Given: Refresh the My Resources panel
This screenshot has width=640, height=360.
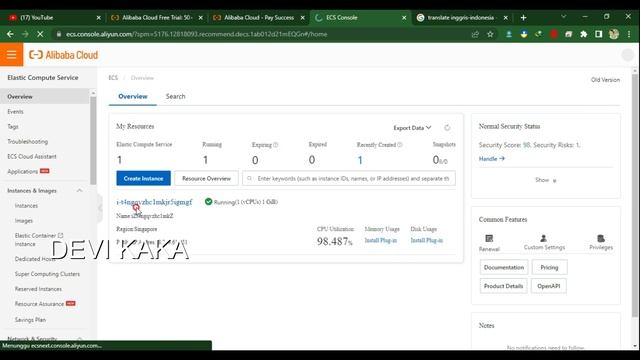Looking at the screenshot, I should [447, 128].
